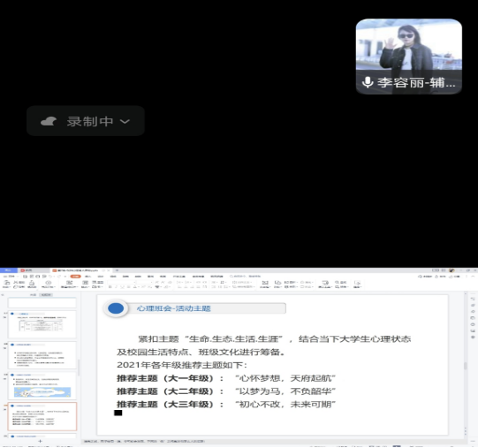The height and width of the screenshot is (448, 478).
Task: Click the Underline formatting icon
Action: [122, 287]
